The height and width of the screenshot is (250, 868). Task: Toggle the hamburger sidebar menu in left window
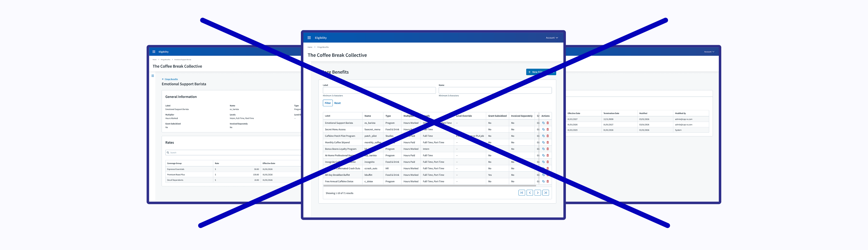(153, 76)
